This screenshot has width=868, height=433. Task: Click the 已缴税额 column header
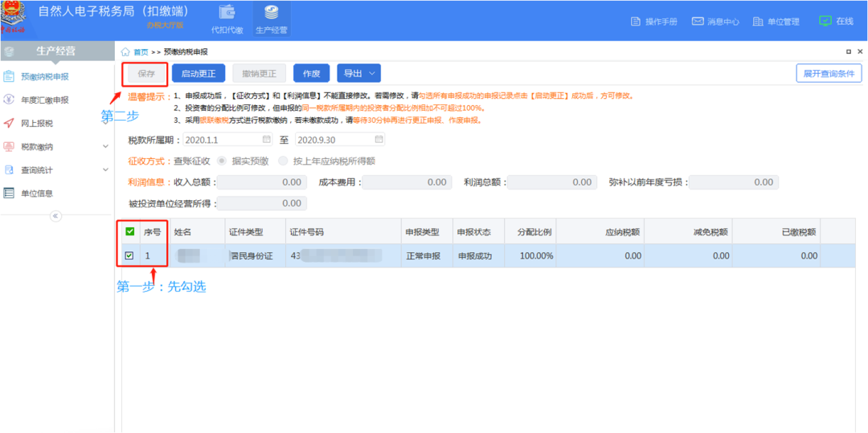coord(776,231)
